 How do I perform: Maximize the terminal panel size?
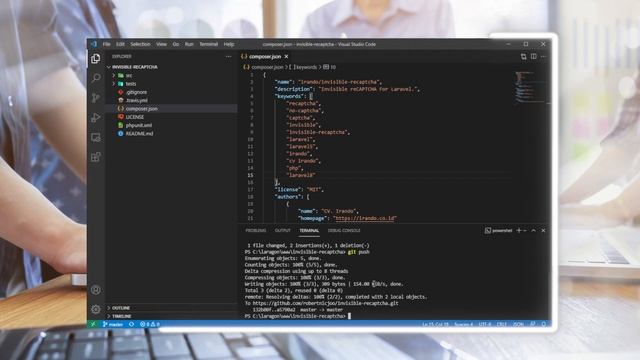coord(533,231)
